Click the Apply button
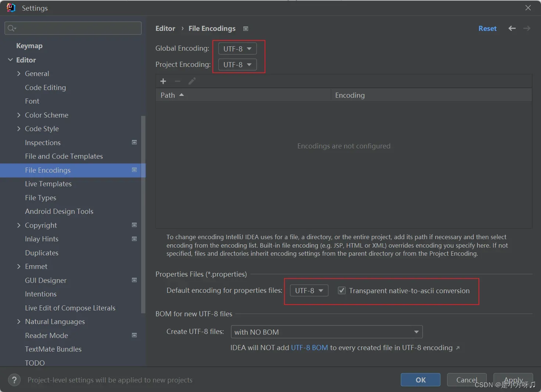The image size is (541, 392). [x=513, y=380]
